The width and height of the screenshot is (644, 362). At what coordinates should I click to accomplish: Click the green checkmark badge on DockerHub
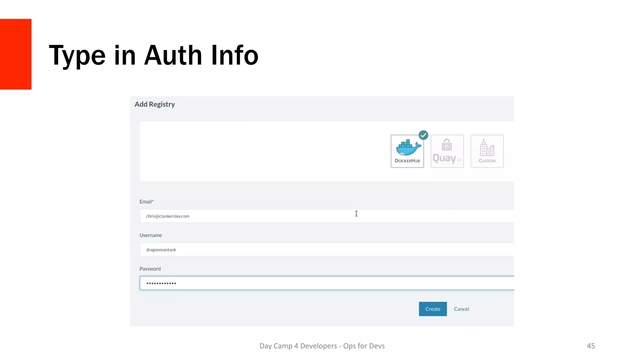tap(423, 135)
